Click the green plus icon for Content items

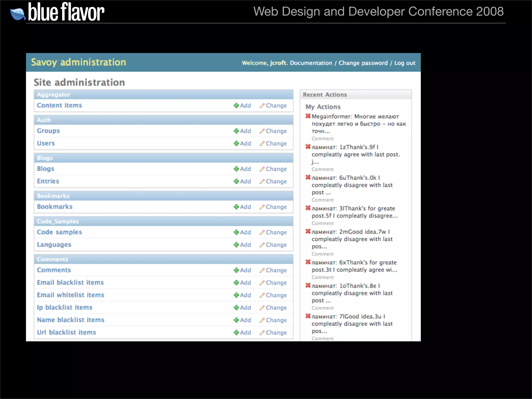pos(236,105)
